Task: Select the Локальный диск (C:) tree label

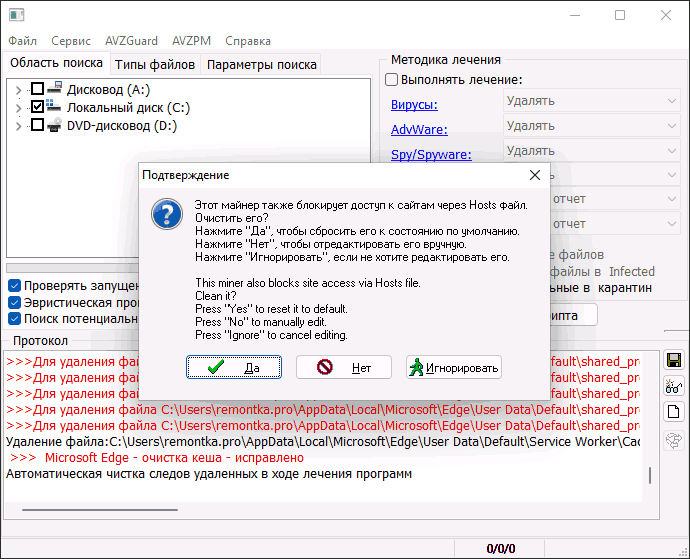Action: click(128, 107)
